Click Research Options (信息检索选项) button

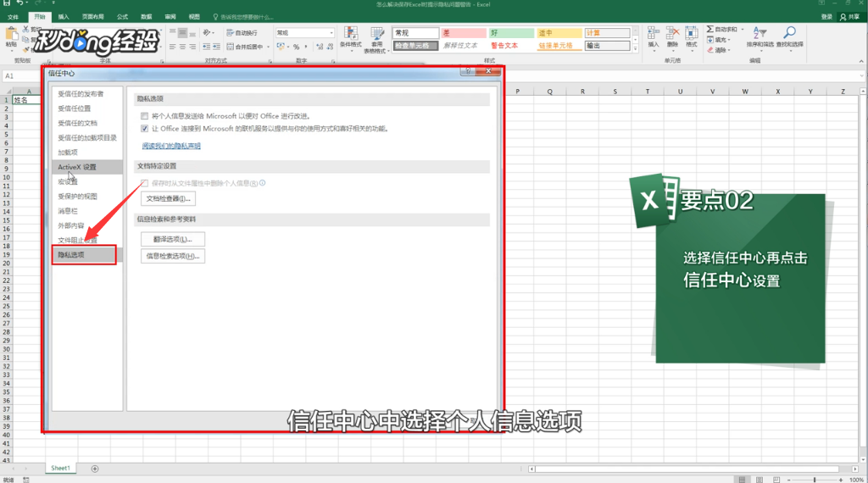pos(173,256)
